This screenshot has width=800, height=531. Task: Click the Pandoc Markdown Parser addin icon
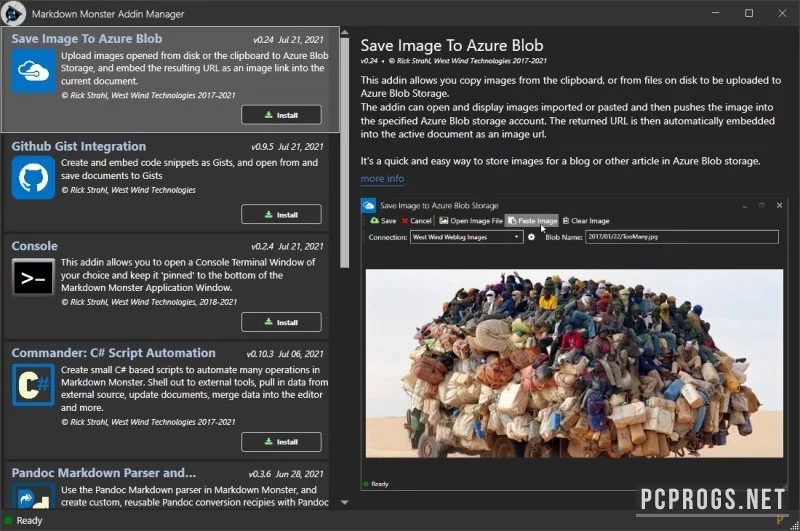[33, 497]
